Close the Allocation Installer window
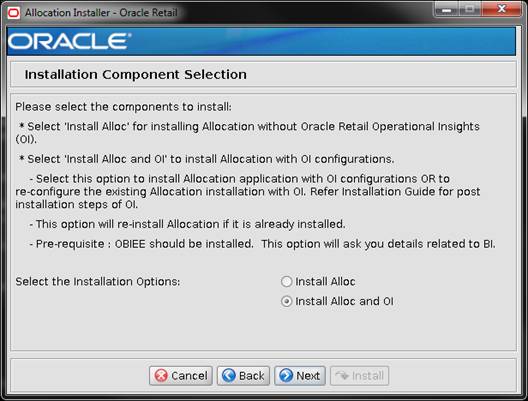Screen dimensions: 528x401 click(502, 9)
